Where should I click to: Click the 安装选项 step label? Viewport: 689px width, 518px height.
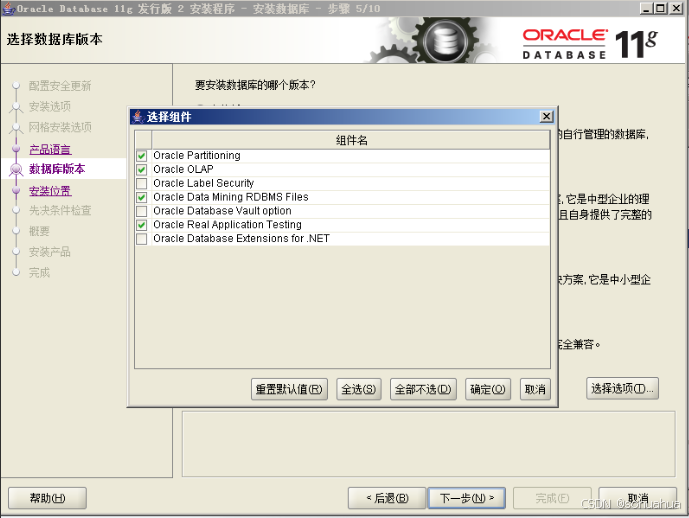point(50,106)
